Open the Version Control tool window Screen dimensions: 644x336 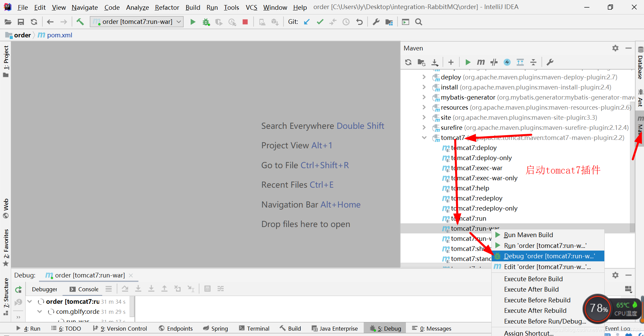point(120,329)
